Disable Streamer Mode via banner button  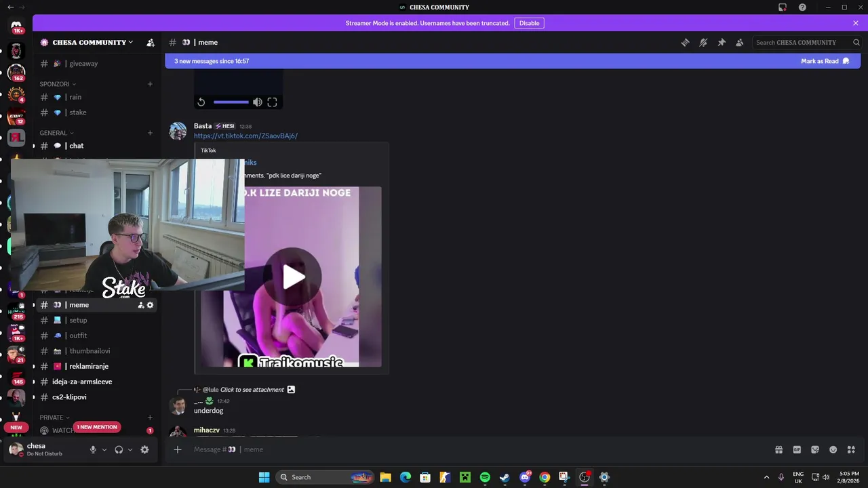pos(529,23)
